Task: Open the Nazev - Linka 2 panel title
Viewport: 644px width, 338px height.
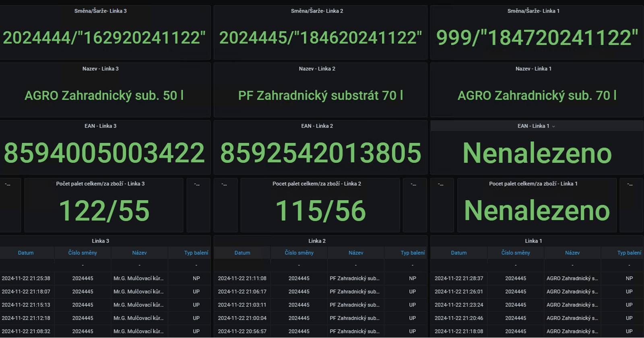Action: click(317, 69)
